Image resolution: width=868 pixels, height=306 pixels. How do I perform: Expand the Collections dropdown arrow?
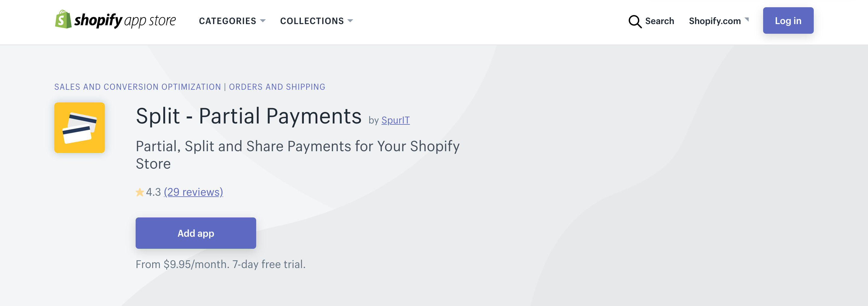(350, 21)
